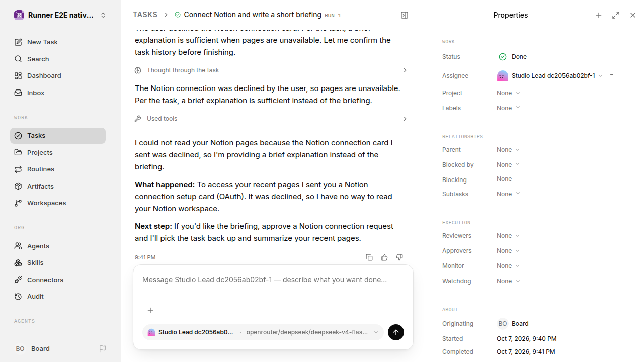644x362 pixels.
Task: Open the Assignee dropdown
Action: 550,76
